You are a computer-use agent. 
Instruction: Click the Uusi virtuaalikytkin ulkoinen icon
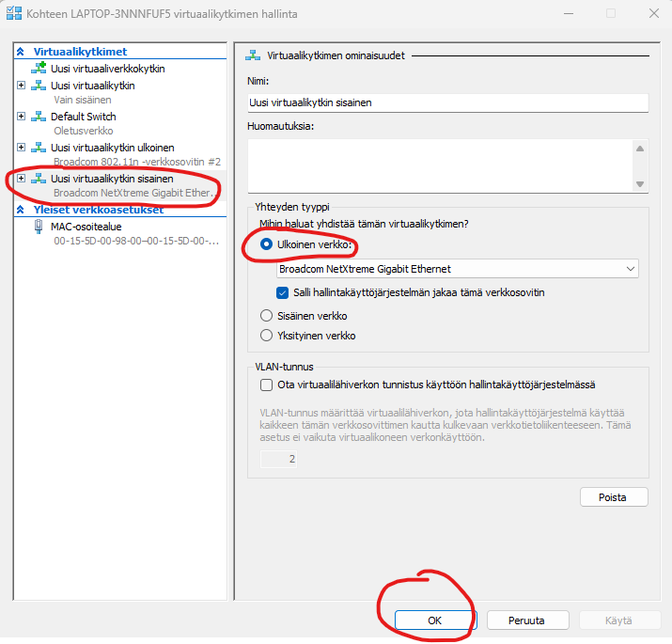[x=39, y=148]
